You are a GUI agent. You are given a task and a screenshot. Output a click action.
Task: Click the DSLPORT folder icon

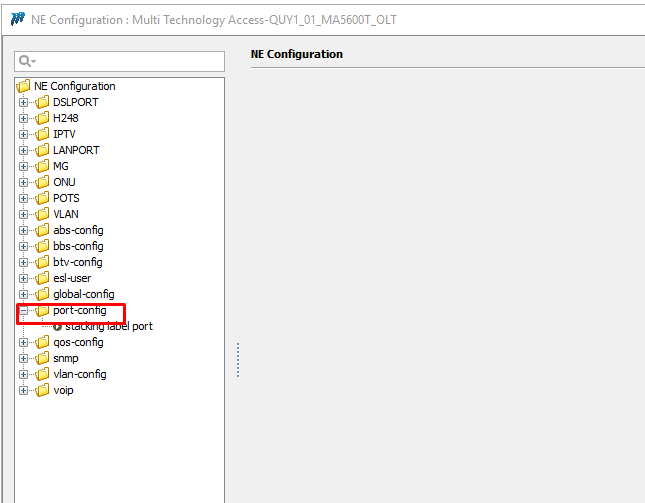point(43,102)
